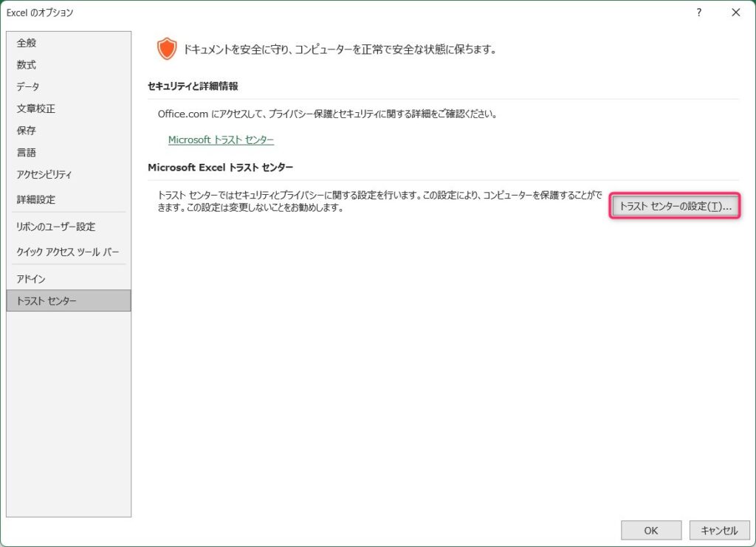This screenshot has height=547, width=756.
Task: Open リボンのユーザー設定 page
Action: click(x=55, y=227)
